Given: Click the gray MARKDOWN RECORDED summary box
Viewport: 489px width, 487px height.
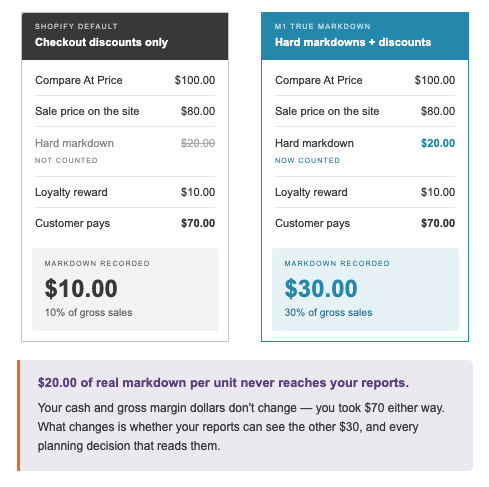Looking at the screenshot, I should [x=125, y=289].
